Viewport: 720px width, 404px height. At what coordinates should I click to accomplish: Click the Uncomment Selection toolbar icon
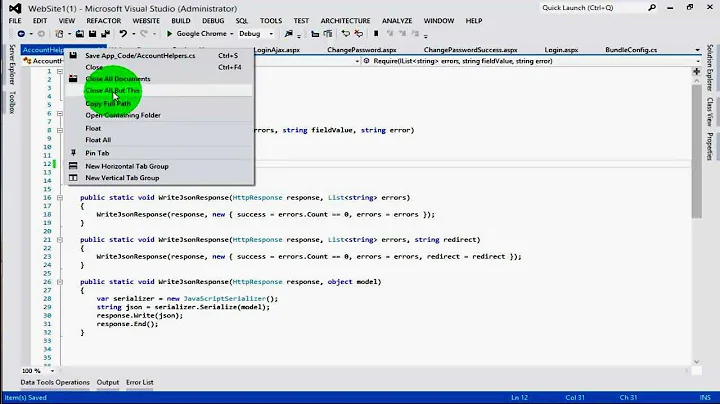click(359, 34)
